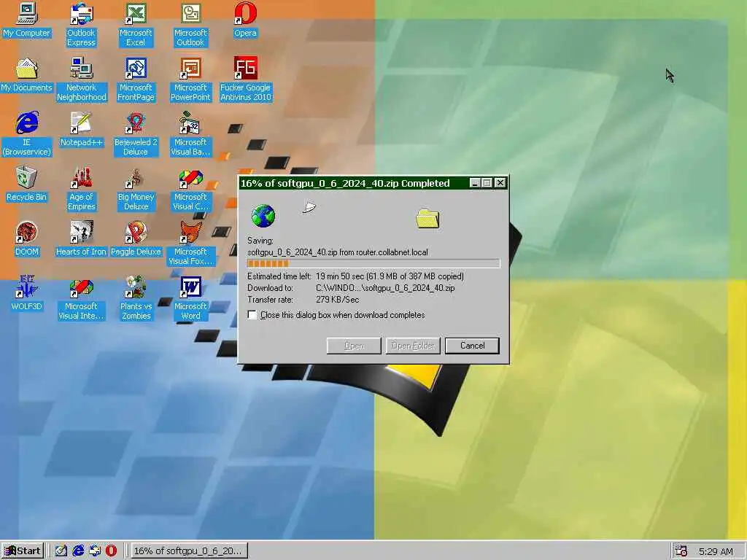Cancel the softgpu zip download
The width and height of the screenshot is (747, 560).
point(472,346)
